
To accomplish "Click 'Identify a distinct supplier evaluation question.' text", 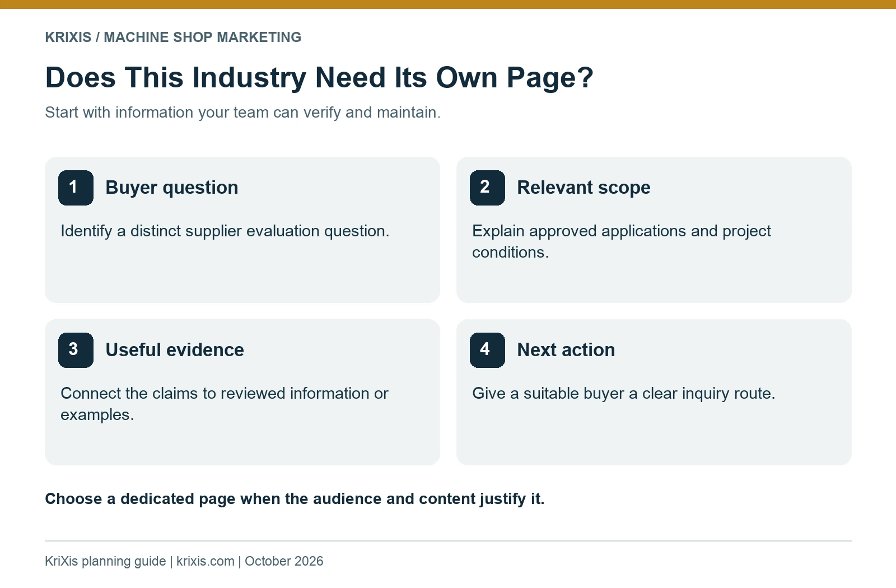I will click(225, 231).
